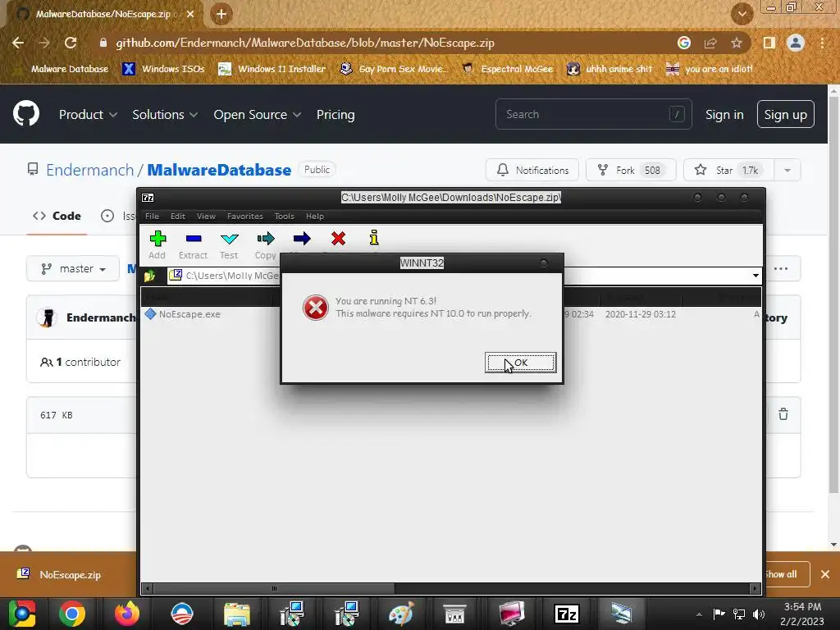Viewport: 840px width, 630px height.
Task: Open the MalwareDatabase repository link
Action: [x=219, y=170]
